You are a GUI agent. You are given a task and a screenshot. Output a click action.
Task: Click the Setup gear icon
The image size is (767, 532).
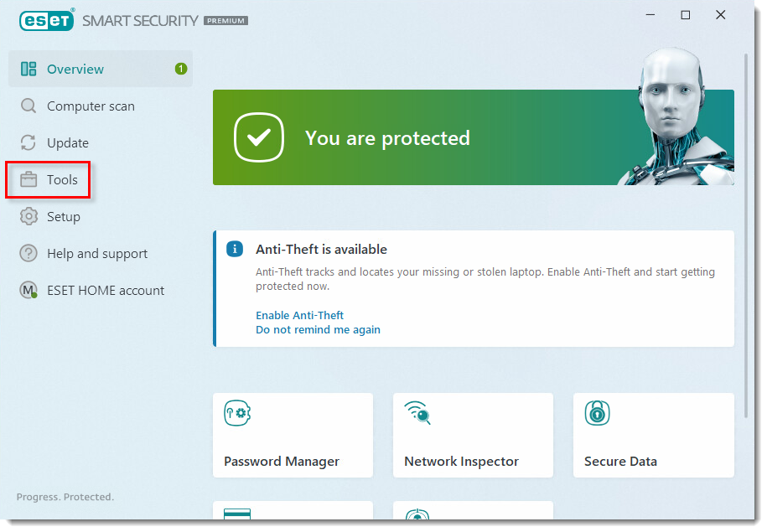29,217
